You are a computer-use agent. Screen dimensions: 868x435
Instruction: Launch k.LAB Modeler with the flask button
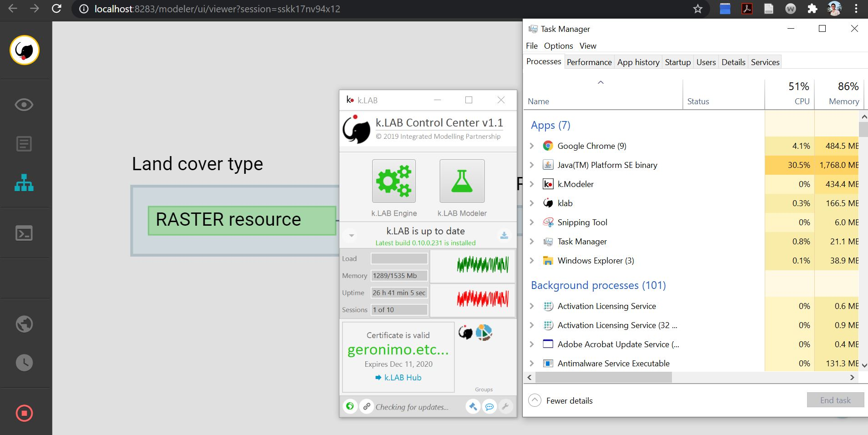tap(462, 181)
